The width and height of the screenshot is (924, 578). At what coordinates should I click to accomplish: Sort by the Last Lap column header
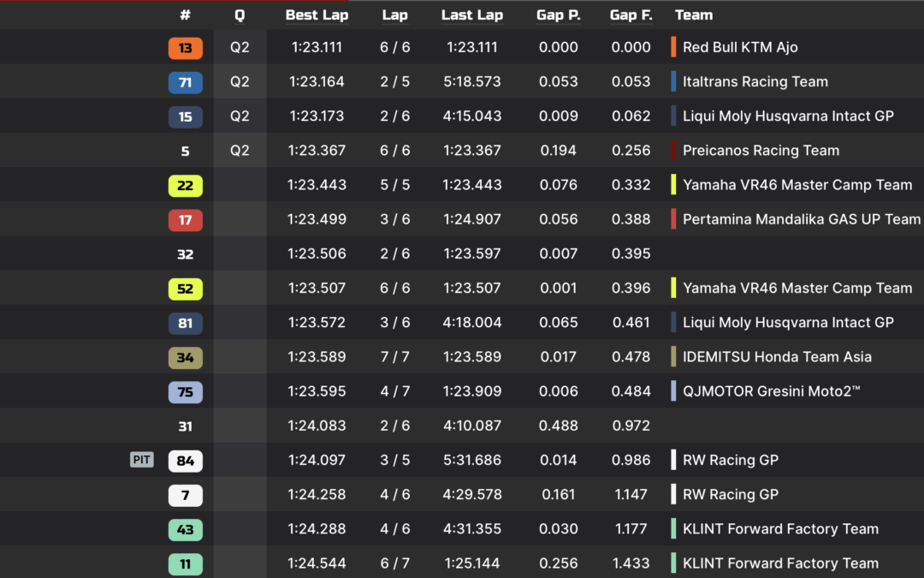coord(472,15)
